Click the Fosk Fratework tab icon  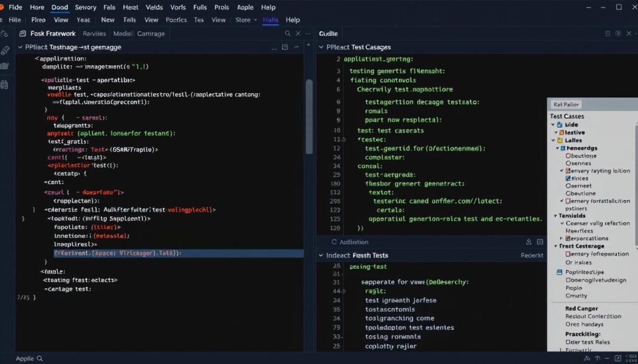point(23,34)
